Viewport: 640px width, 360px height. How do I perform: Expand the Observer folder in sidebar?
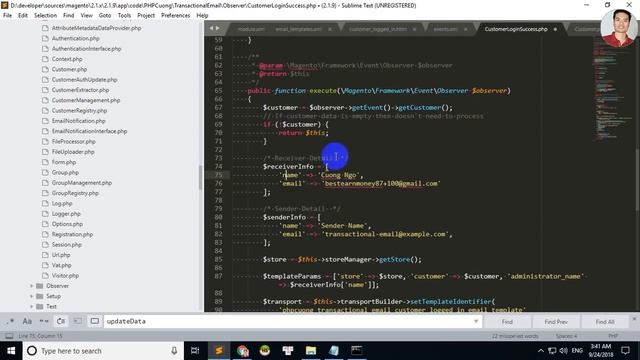(x=32, y=286)
